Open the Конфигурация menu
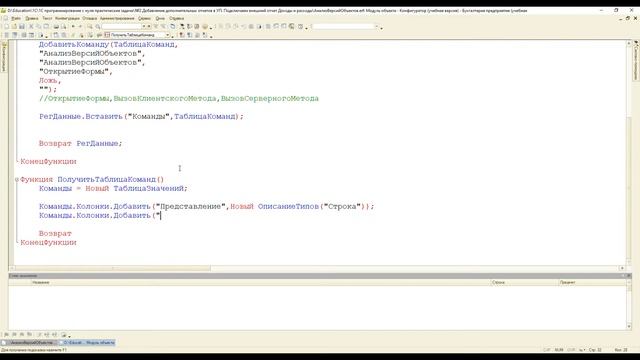 (67, 18)
